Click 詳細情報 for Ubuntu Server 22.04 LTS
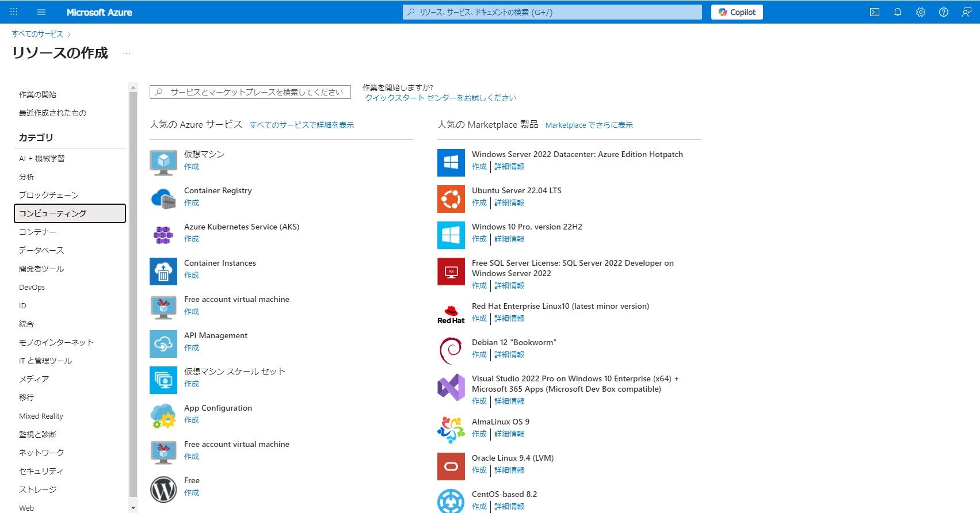The width and height of the screenshot is (980, 524). point(509,202)
